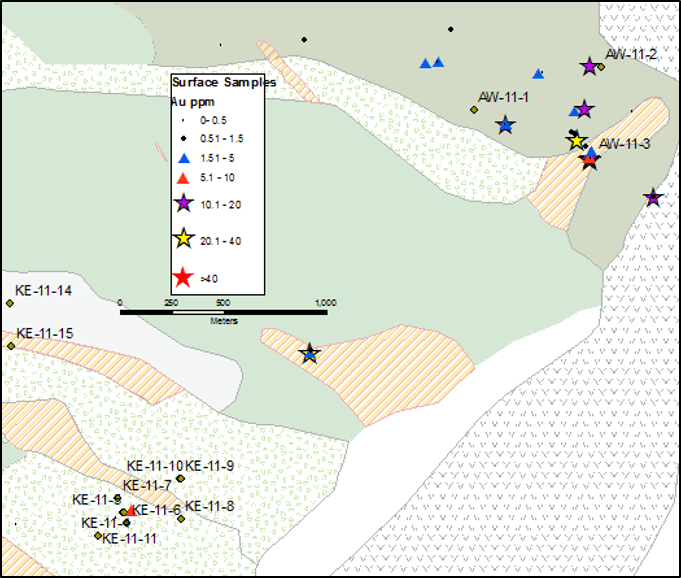Click the 'Surface Samples' legend title

click(224, 82)
